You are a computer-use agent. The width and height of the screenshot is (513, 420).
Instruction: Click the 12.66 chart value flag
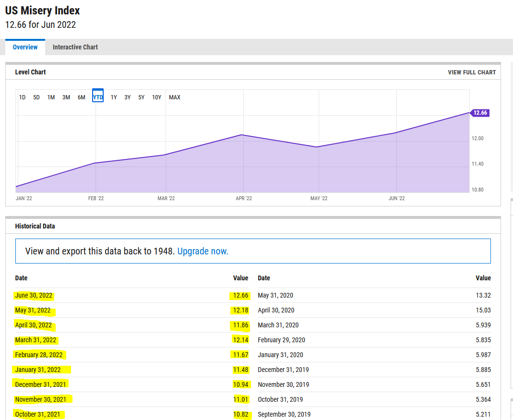[x=480, y=113]
